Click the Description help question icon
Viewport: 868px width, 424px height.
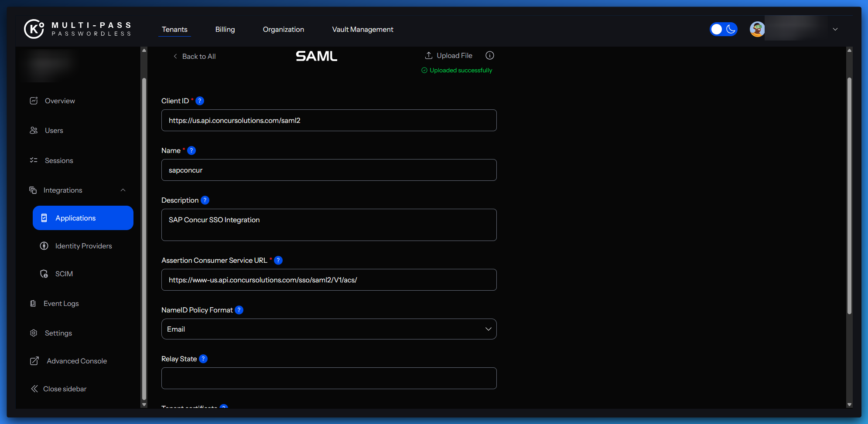[x=205, y=200]
